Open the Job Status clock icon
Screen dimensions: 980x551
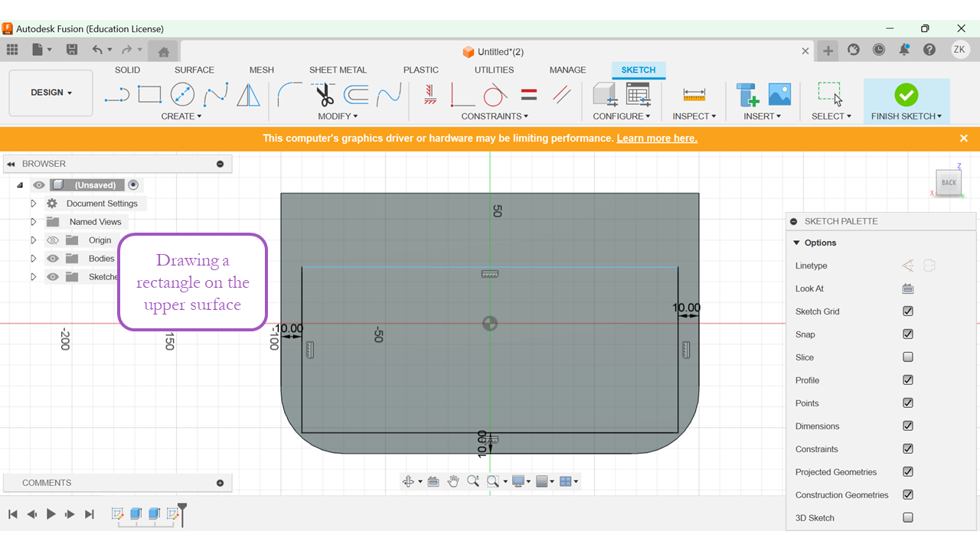tap(879, 50)
